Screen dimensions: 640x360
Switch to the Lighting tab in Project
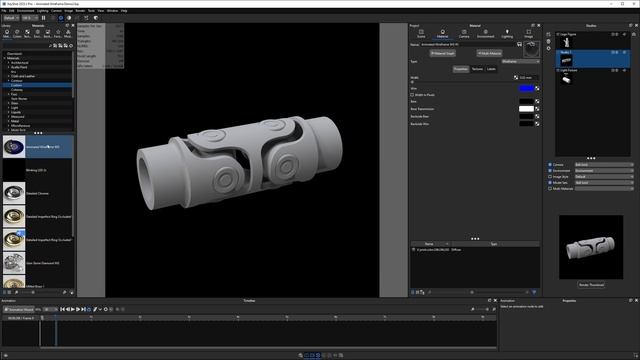507,33
